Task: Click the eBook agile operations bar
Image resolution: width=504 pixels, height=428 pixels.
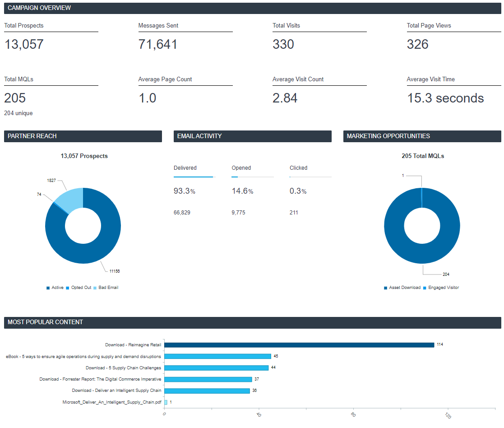Action: [x=217, y=356]
